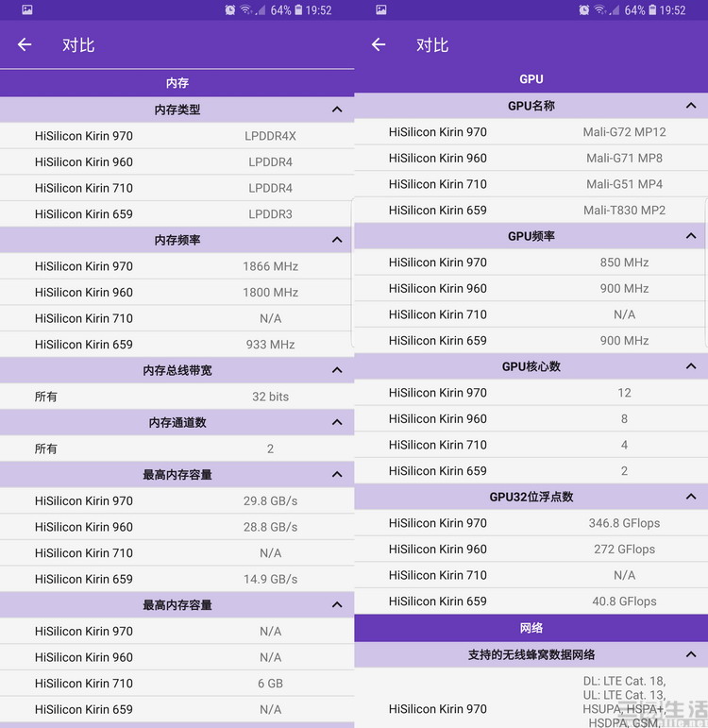Screen dimensions: 708x728
Task: Select Kirin 659 row showing Mali-T830 MP2
Action: pyautogui.click(x=531, y=210)
